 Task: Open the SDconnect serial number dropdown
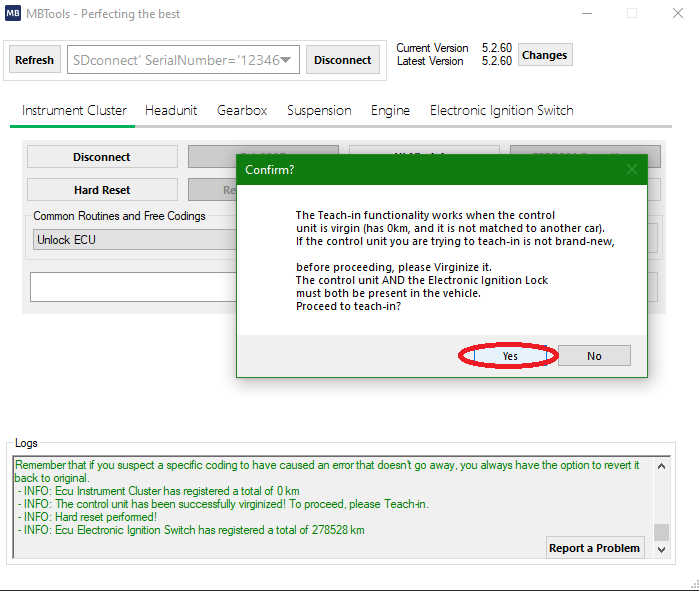(287, 60)
